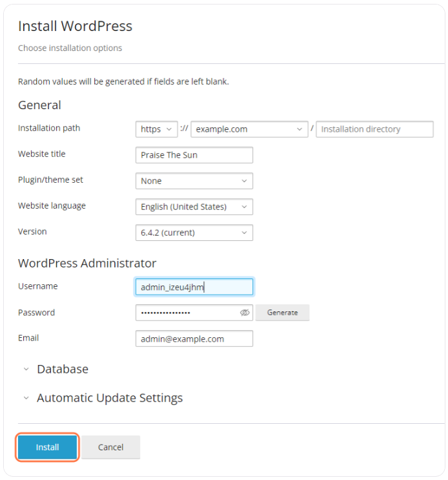The image size is (448, 480).
Task: Toggle password visibility eye icon
Action: coord(245,313)
